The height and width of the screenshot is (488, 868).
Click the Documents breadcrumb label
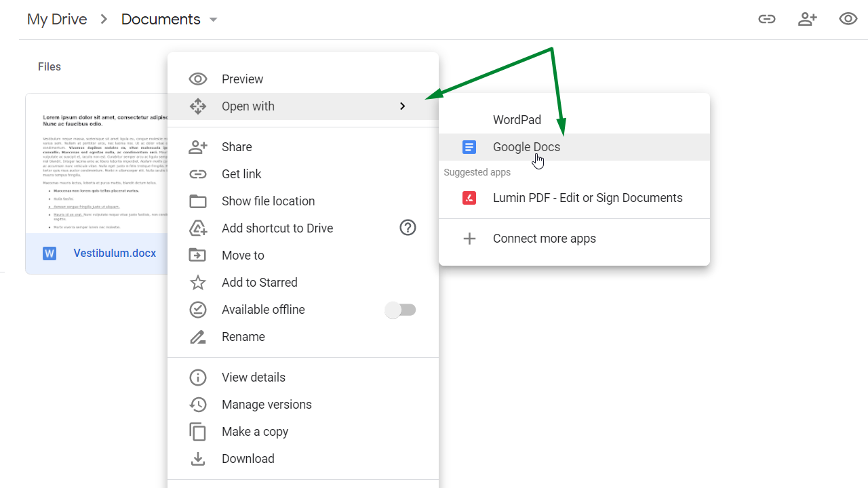click(161, 20)
